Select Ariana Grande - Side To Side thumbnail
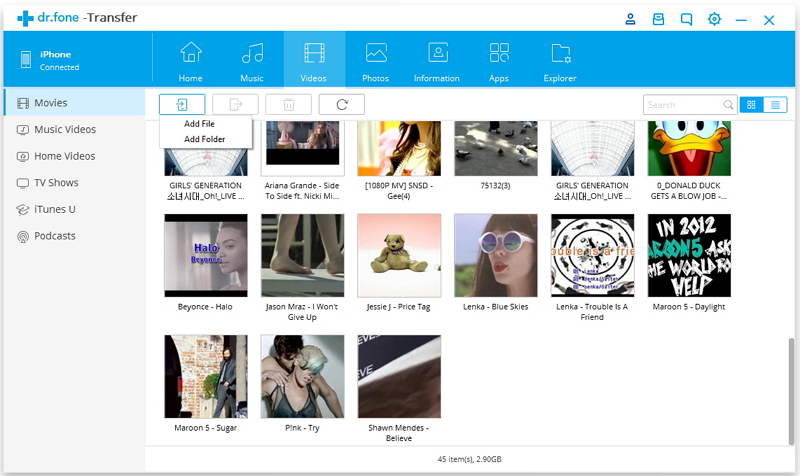The height and width of the screenshot is (476, 800). click(x=303, y=148)
